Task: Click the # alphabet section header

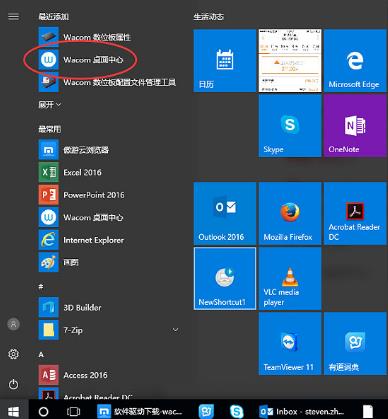Action: pos(41,286)
